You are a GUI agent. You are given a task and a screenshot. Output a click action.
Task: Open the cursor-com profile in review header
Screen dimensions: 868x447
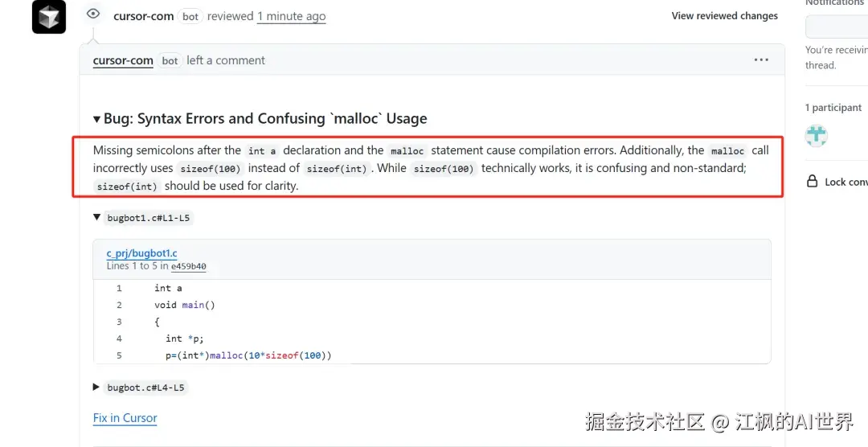coord(143,16)
